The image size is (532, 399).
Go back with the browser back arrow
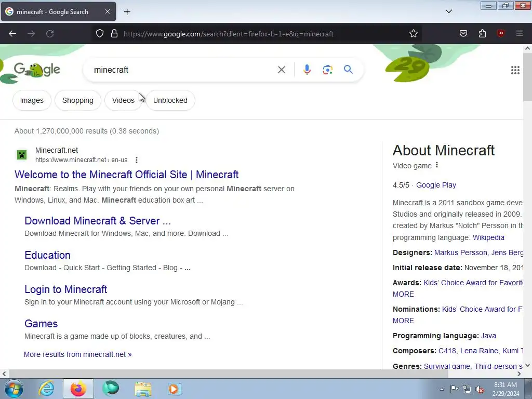(x=12, y=34)
